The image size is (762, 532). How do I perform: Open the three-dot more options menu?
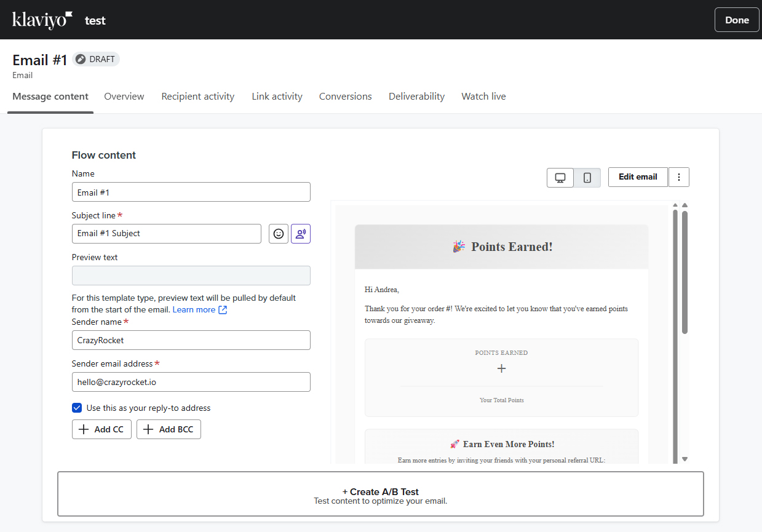pyautogui.click(x=679, y=177)
